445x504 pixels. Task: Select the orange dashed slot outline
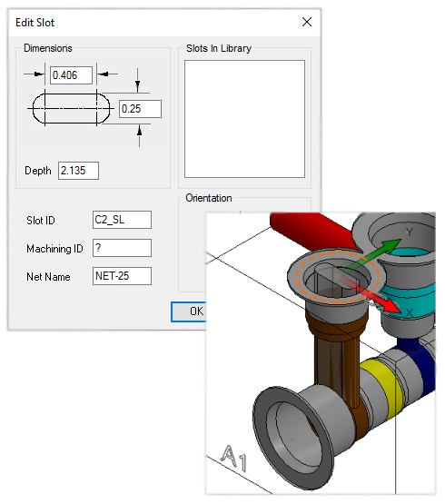click(x=338, y=277)
